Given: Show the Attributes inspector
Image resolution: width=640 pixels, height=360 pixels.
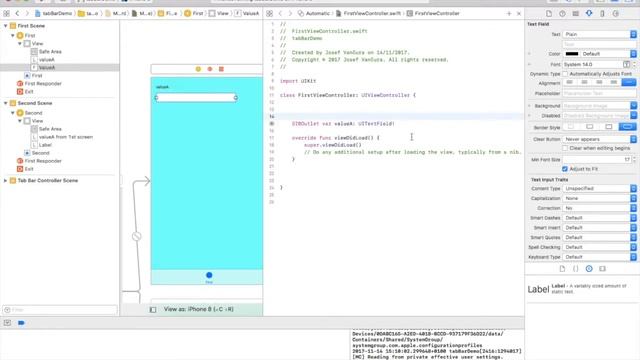Looking at the screenshot, I should [589, 13].
